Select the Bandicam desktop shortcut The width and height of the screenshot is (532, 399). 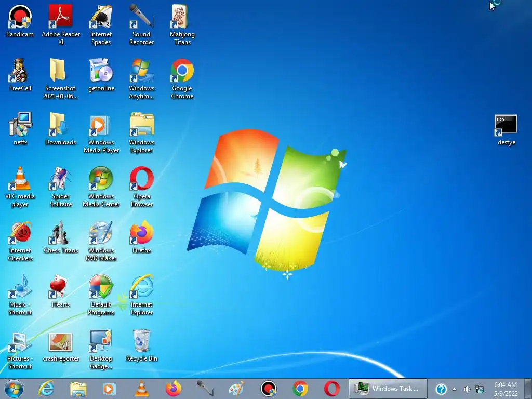tap(20, 21)
